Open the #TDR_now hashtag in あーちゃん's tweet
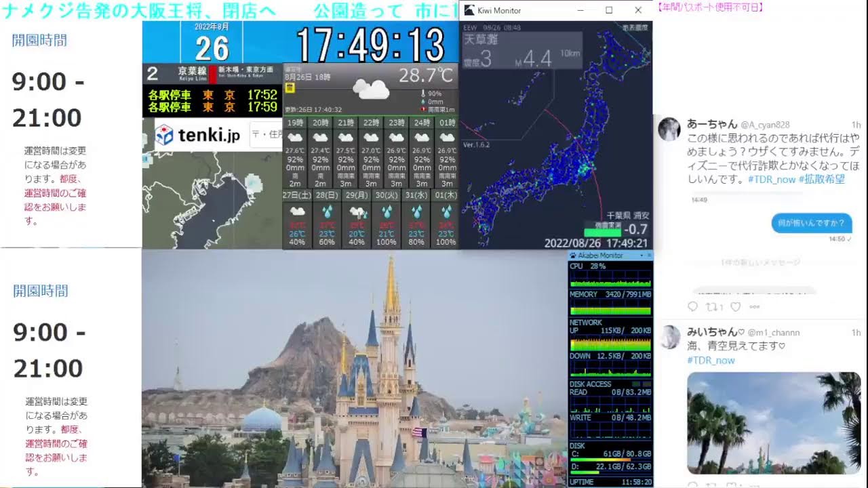The width and height of the screenshot is (868, 488). click(x=772, y=179)
